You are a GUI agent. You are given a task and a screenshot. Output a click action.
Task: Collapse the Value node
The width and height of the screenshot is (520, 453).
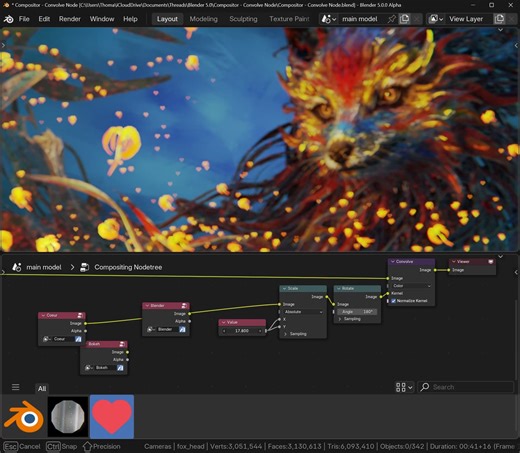(223, 322)
